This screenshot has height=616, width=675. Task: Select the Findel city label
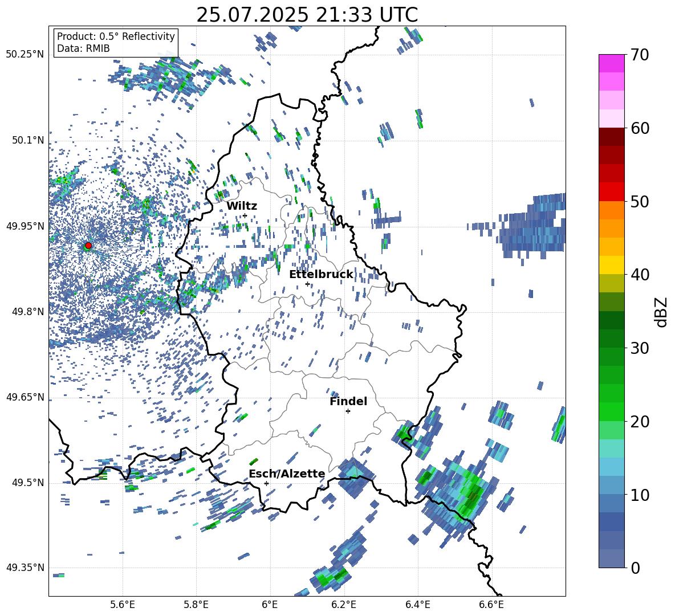tap(348, 401)
